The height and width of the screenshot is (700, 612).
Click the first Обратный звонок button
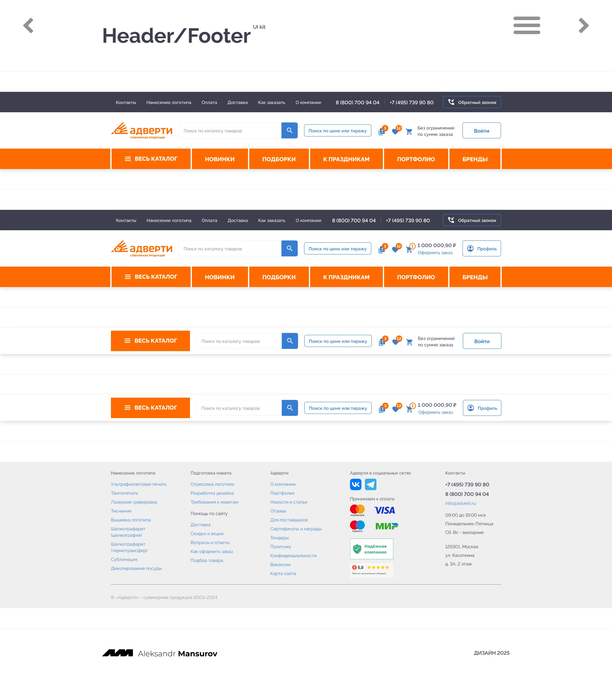[x=472, y=102]
